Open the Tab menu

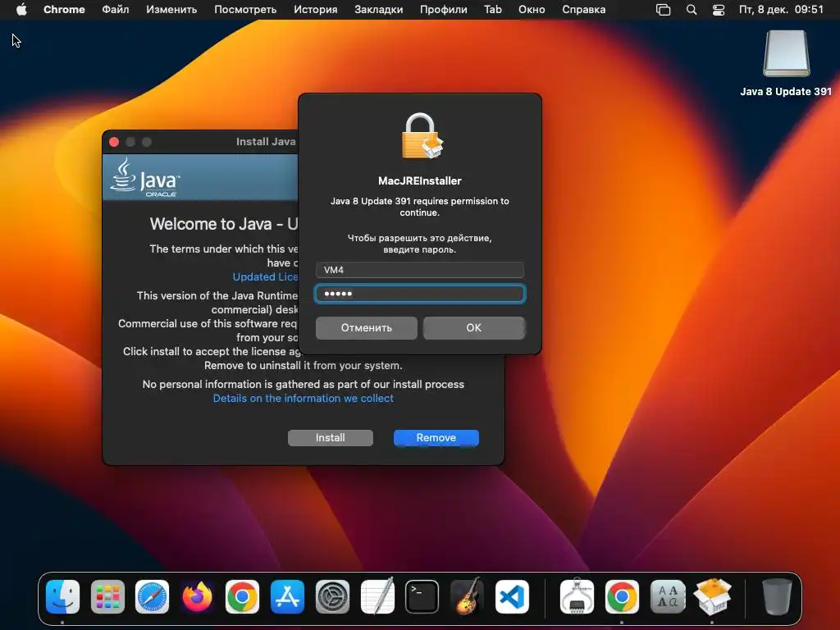click(x=493, y=10)
